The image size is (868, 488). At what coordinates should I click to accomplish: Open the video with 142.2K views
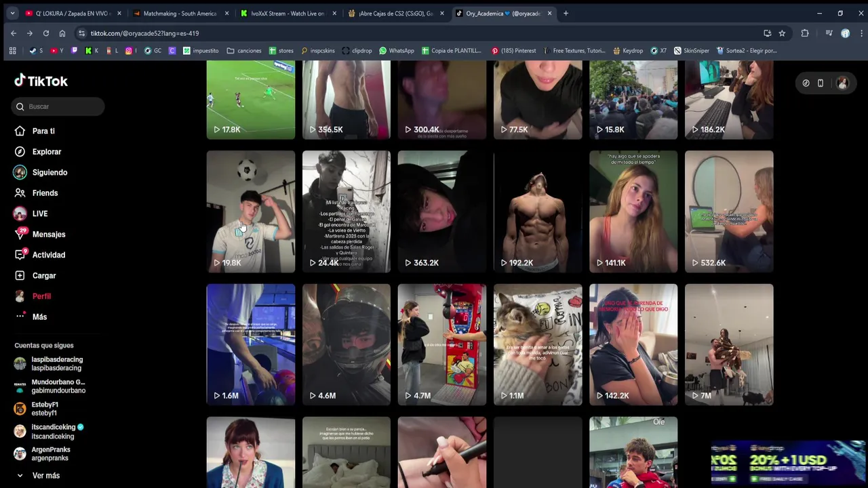click(633, 344)
